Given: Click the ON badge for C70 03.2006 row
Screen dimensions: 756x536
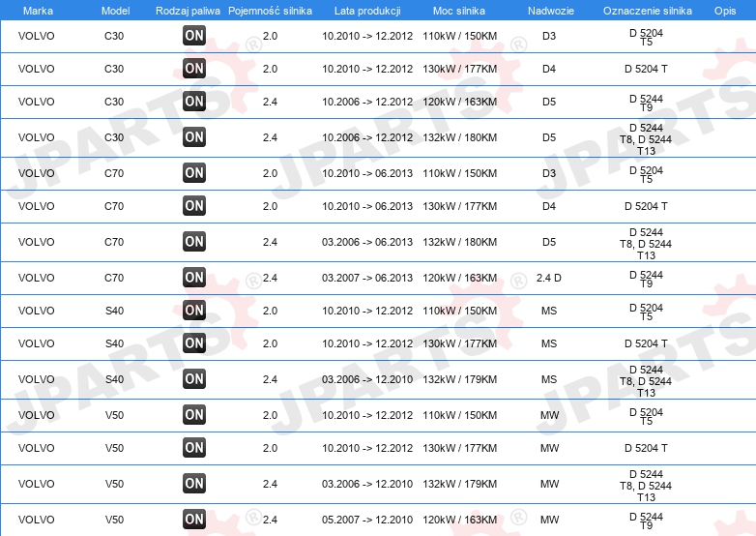Looking at the screenshot, I should click(194, 241).
